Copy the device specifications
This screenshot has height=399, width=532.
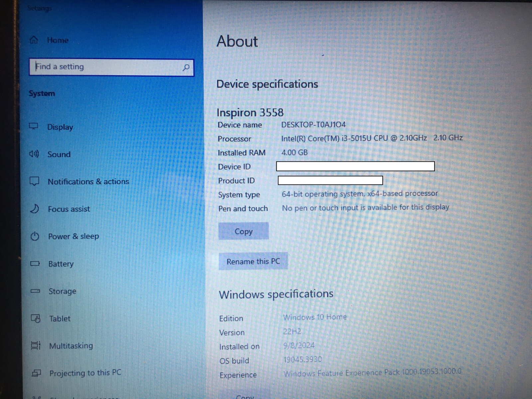pyautogui.click(x=243, y=231)
